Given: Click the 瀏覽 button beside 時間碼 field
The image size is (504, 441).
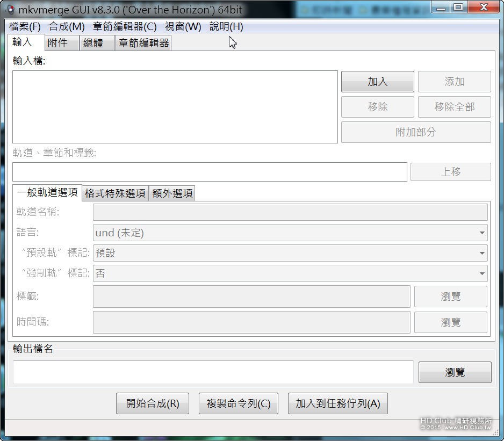Looking at the screenshot, I should [451, 322].
